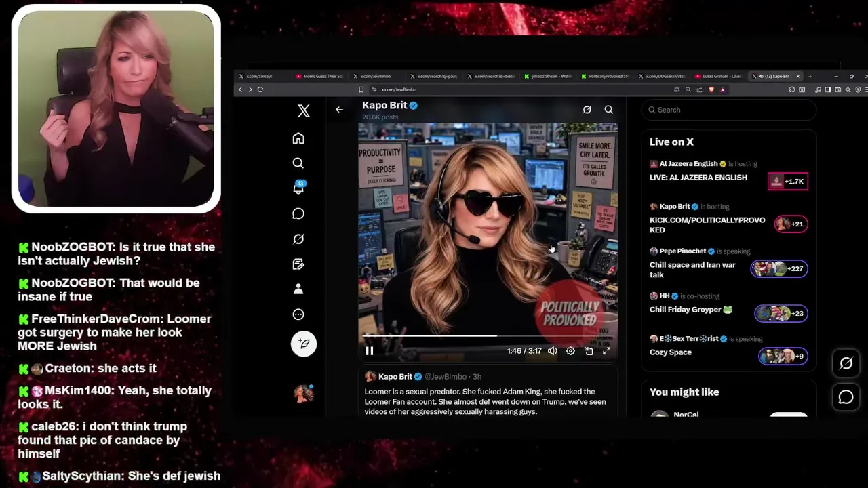This screenshot has width=868, height=488.
Task: Click the video timestamp 1:46 / 3:17
Action: coord(524,351)
